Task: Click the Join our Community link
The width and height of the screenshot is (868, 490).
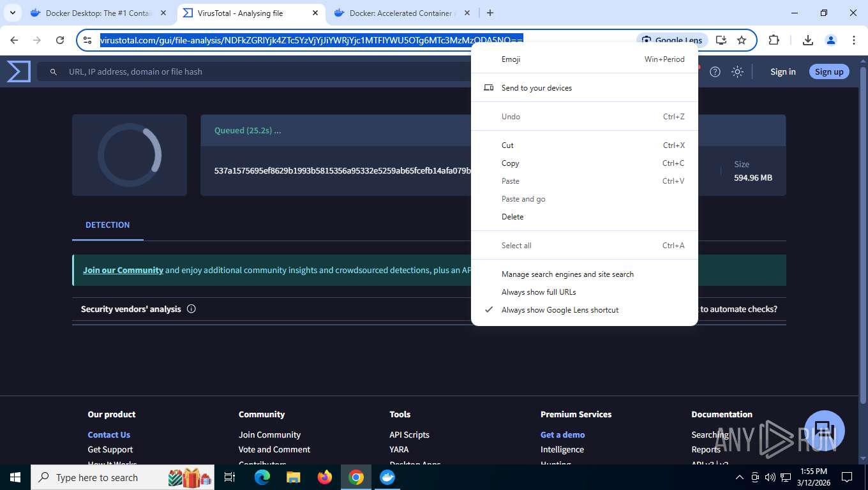Action: point(123,270)
